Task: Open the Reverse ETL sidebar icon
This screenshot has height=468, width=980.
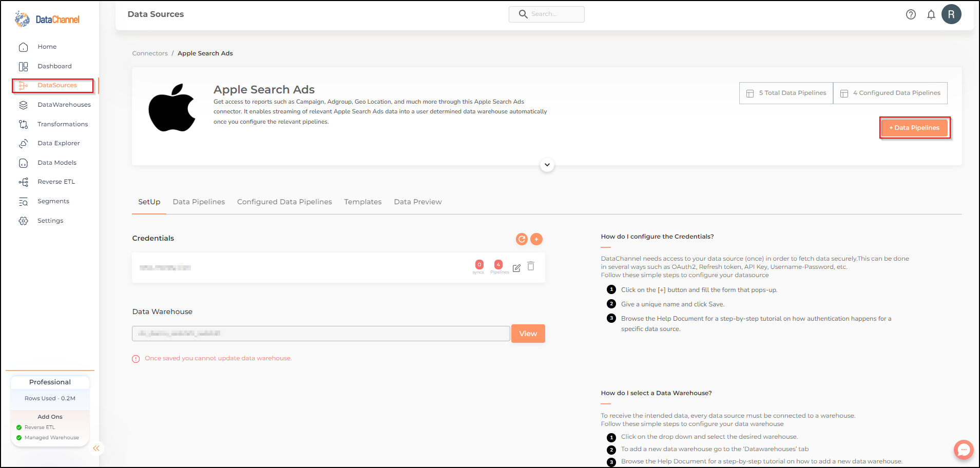Action: (x=23, y=182)
